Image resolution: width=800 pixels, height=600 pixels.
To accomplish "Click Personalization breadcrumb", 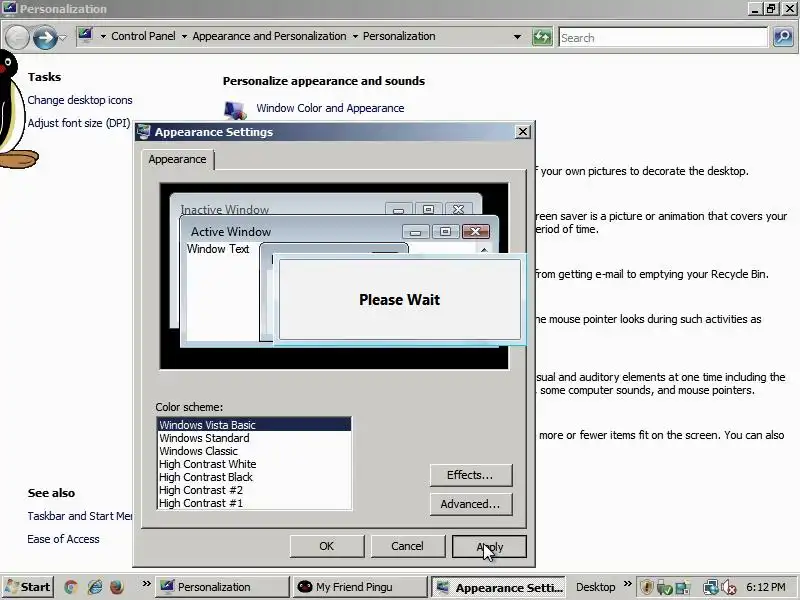I will [399, 36].
